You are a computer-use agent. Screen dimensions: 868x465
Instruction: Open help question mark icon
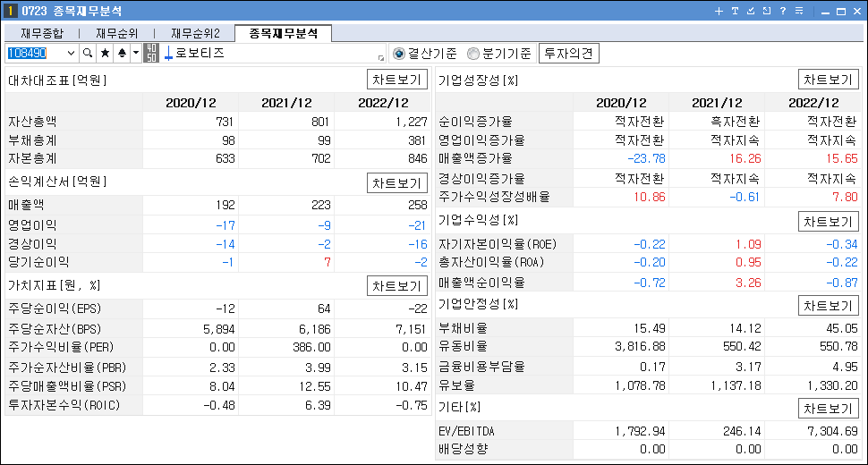[783, 11]
